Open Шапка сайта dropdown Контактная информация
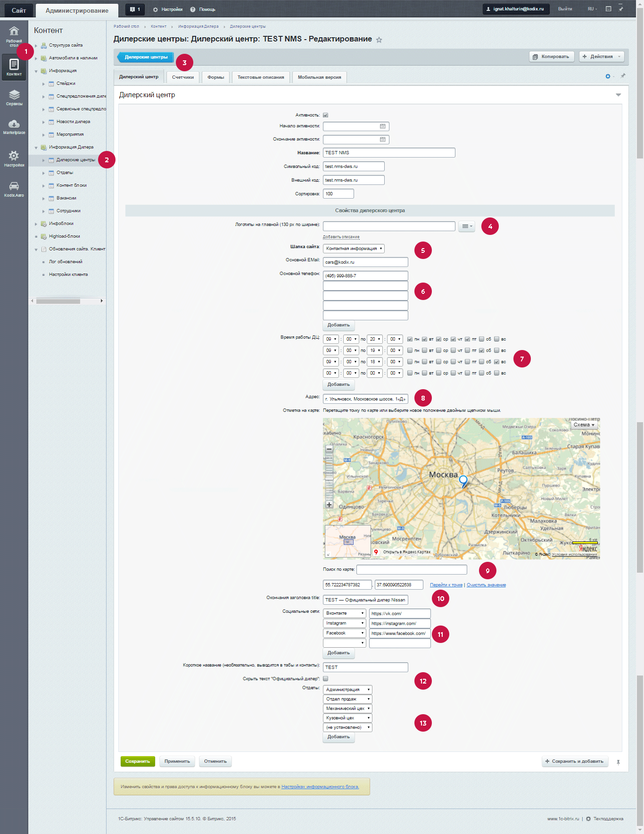 [x=354, y=249]
